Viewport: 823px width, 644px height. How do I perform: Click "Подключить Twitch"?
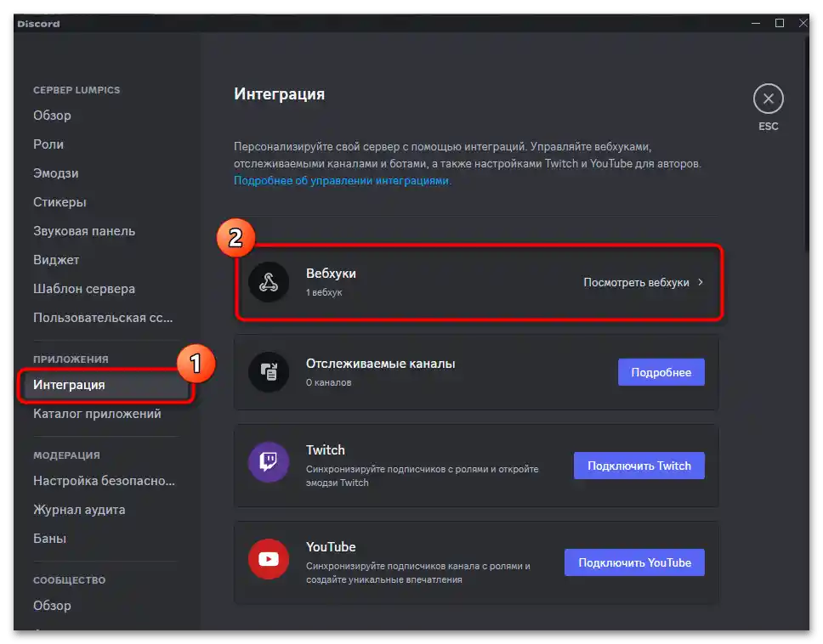tap(639, 465)
